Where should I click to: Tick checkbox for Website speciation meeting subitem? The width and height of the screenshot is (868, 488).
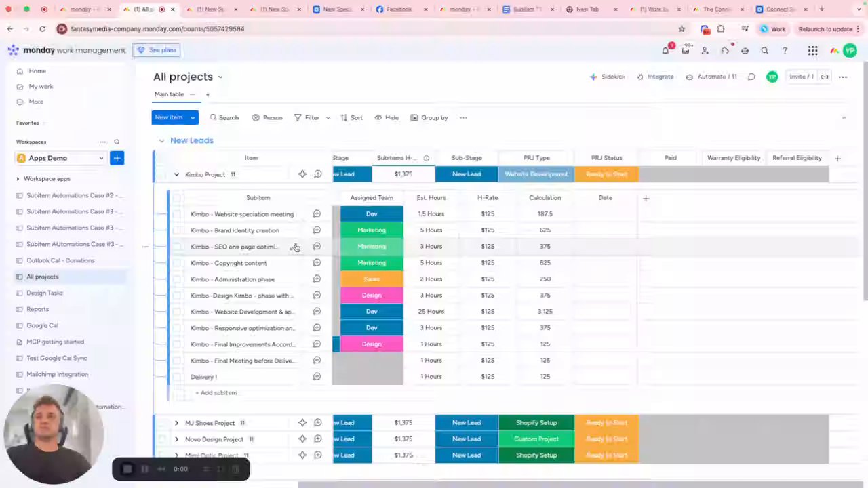[x=177, y=214]
